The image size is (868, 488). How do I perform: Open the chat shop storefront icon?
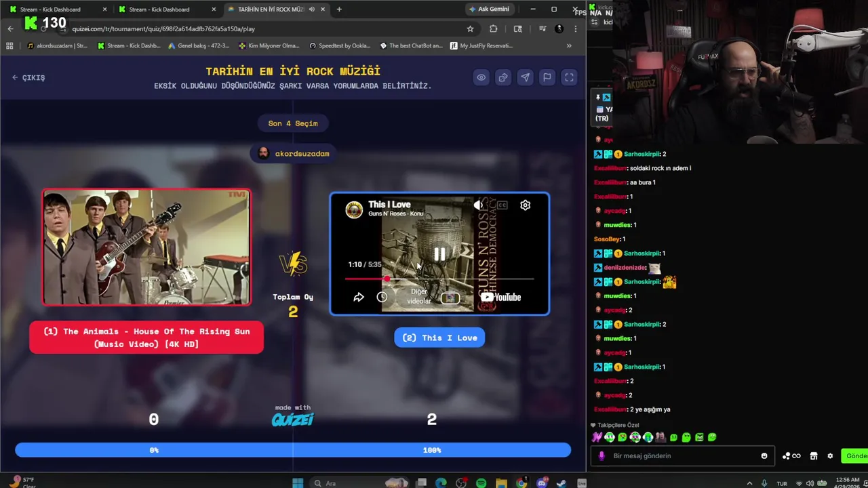tap(814, 456)
